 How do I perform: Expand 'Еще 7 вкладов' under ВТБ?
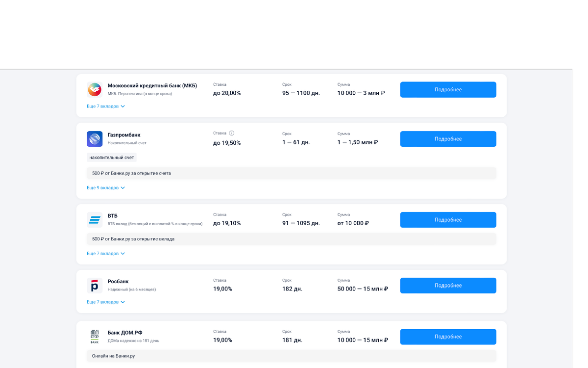pos(106,254)
